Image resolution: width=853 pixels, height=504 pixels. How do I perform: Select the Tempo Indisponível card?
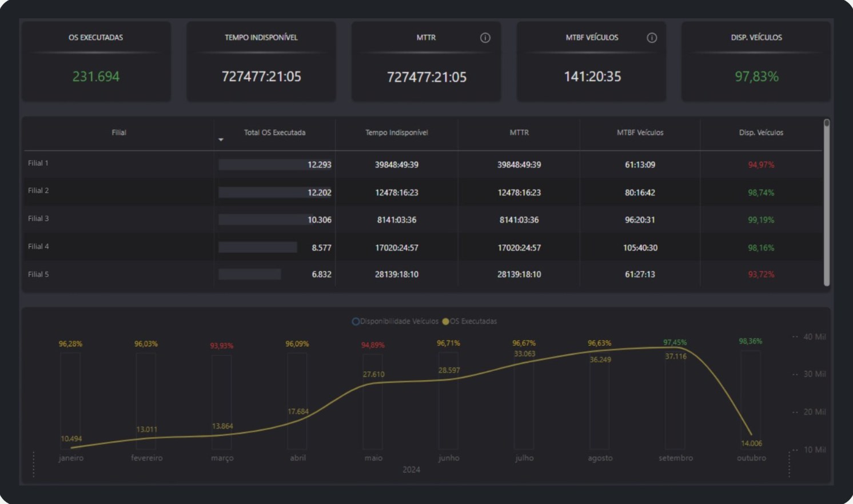[x=261, y=62]
